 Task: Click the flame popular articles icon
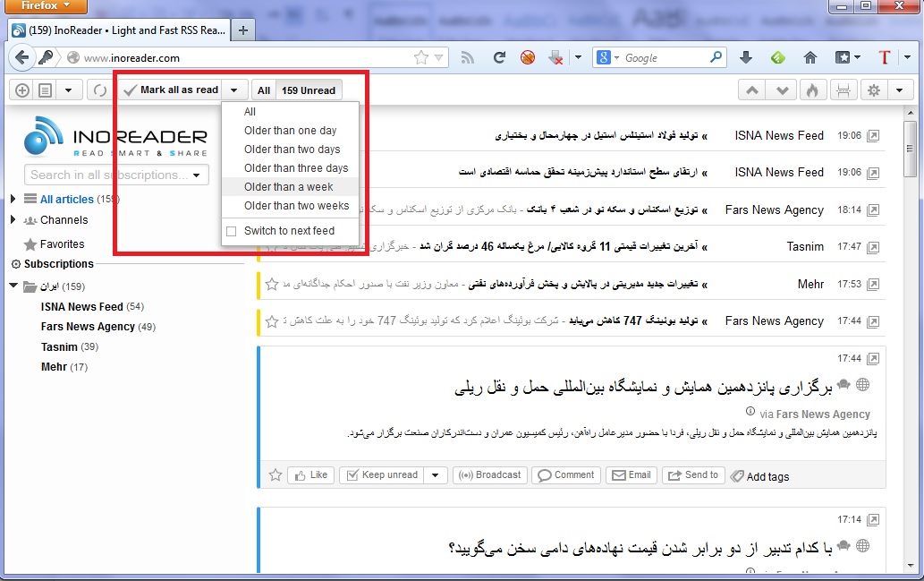tap(812, 90)
